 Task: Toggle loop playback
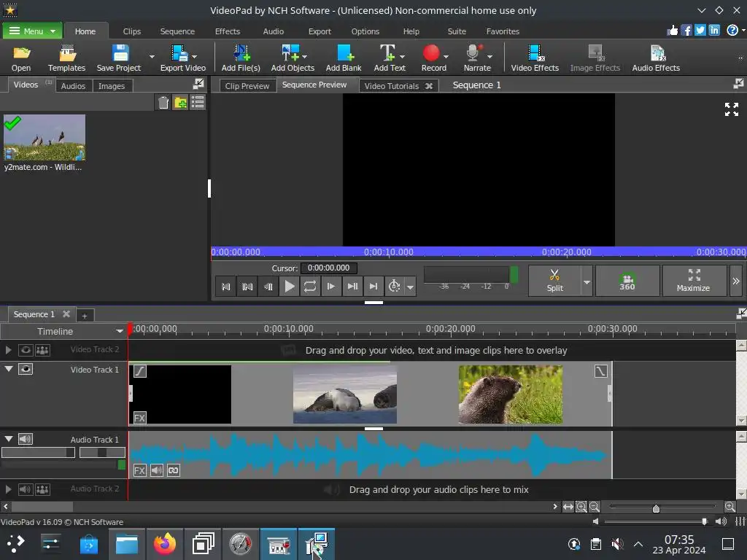pos(309,286)
